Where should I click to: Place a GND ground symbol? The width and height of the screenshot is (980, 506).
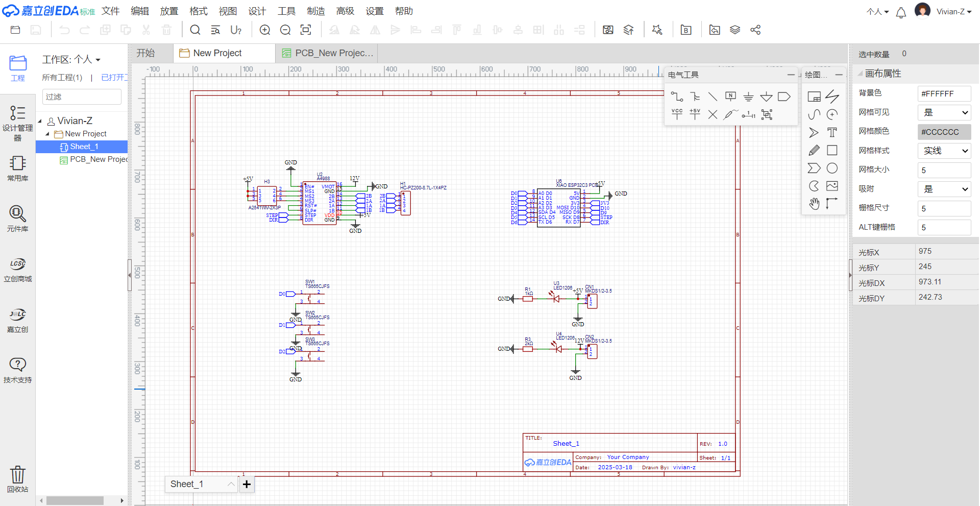pyautogui.click(x=748, y=97)
